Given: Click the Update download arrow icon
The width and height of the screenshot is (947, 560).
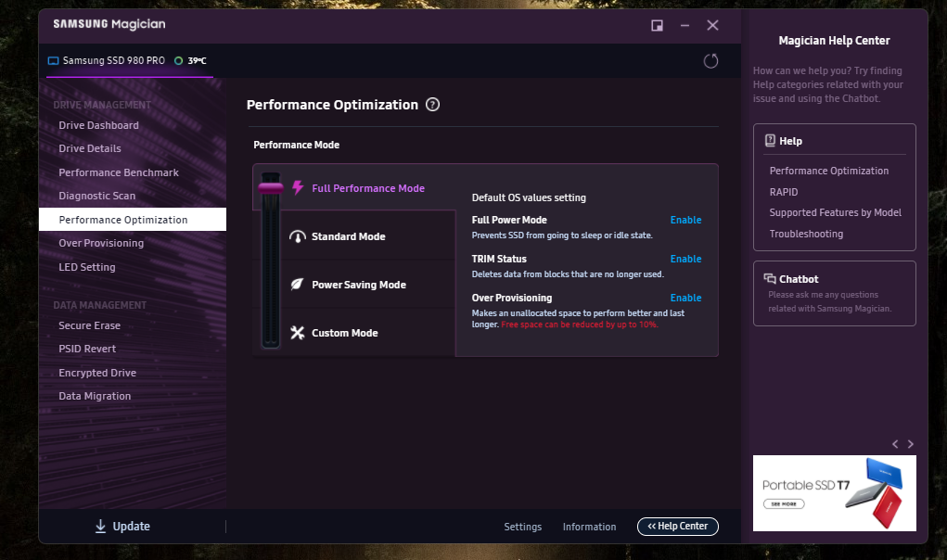Looking at the screenshot, I should click(x=100, y=527).
